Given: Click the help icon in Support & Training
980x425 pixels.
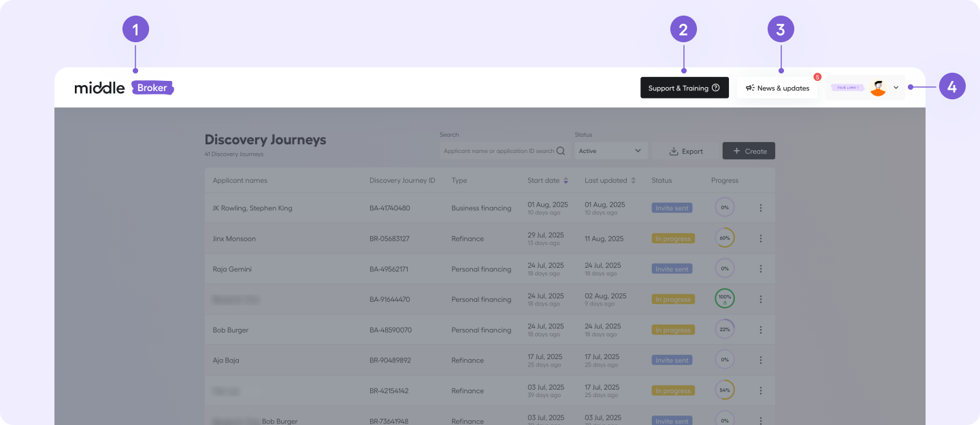Looking at the screenshot, I should [716, 88].
